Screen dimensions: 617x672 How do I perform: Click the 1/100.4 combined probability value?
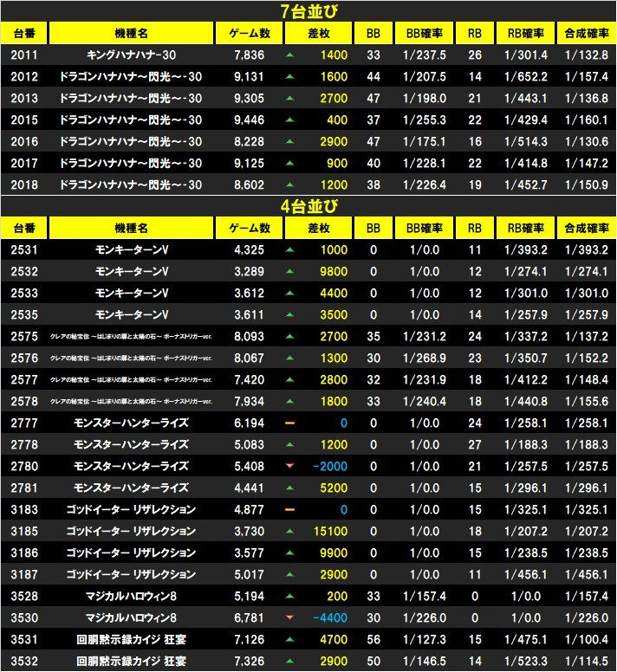coord(587,639)
